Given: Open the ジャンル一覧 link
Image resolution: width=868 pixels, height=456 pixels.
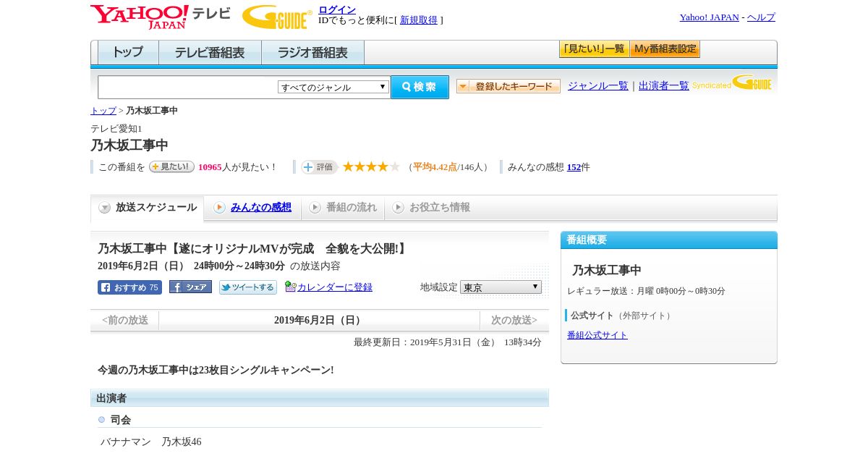Looking at the screenshot, I should (x=598, y=85).
